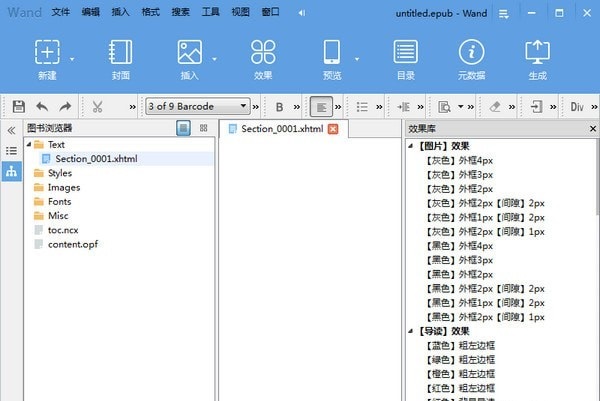Image resolution: width=600 pixels, height=401 pixels.
Task: Collapse the 【导读】效果 group
Action: [411, 331]
